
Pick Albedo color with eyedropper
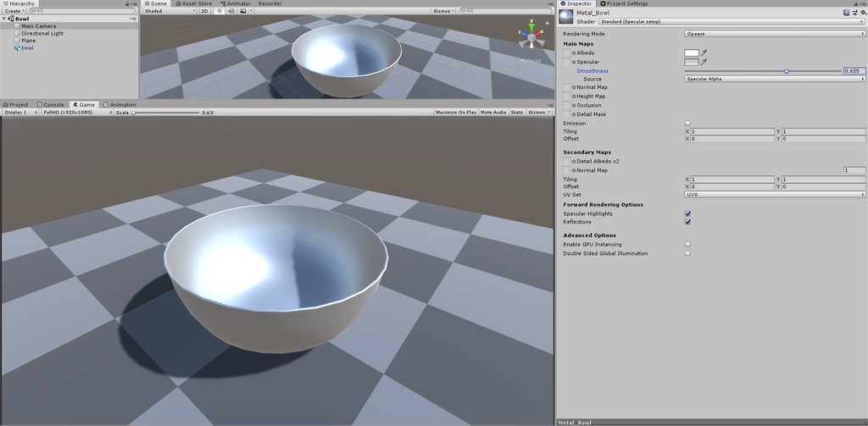(704, 53)
